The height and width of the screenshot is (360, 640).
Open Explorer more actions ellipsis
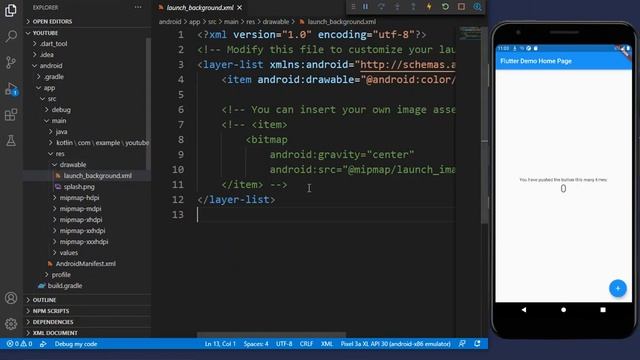tap(138, 7)
